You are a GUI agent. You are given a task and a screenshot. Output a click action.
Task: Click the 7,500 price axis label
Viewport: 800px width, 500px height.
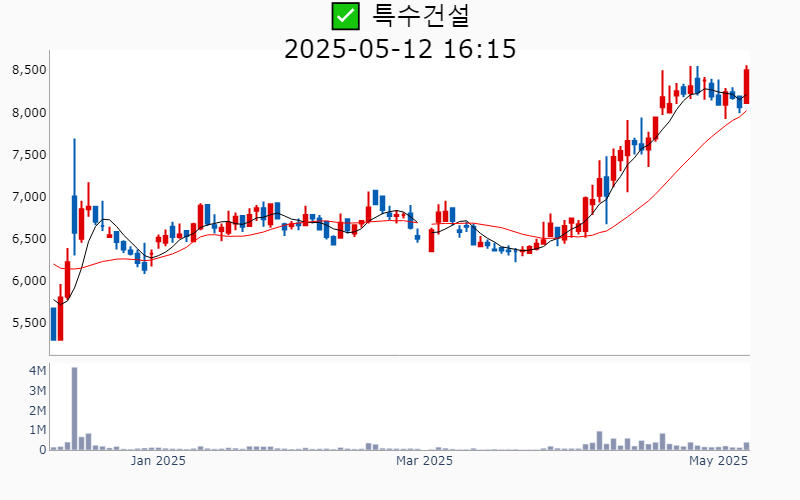(x=29, y=155)
